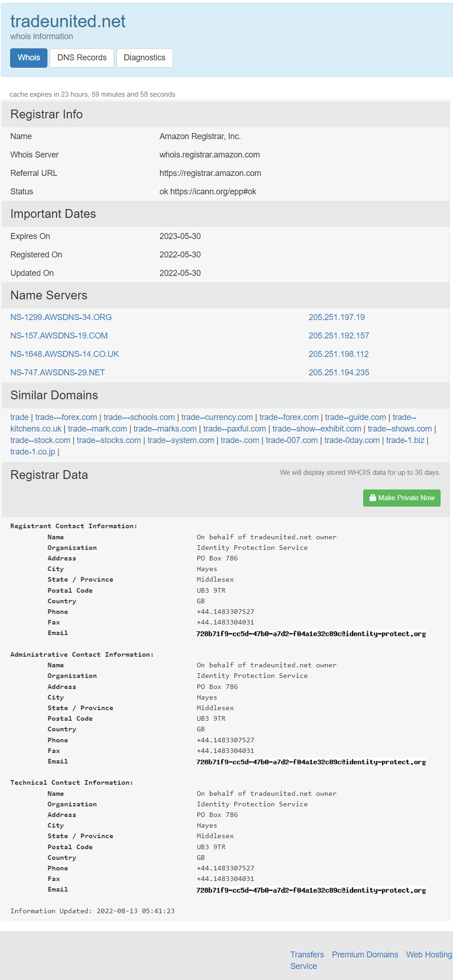Open similar domain trade--guide.com
This screenshot has width=453, height=980.
(x=355, y=417)
